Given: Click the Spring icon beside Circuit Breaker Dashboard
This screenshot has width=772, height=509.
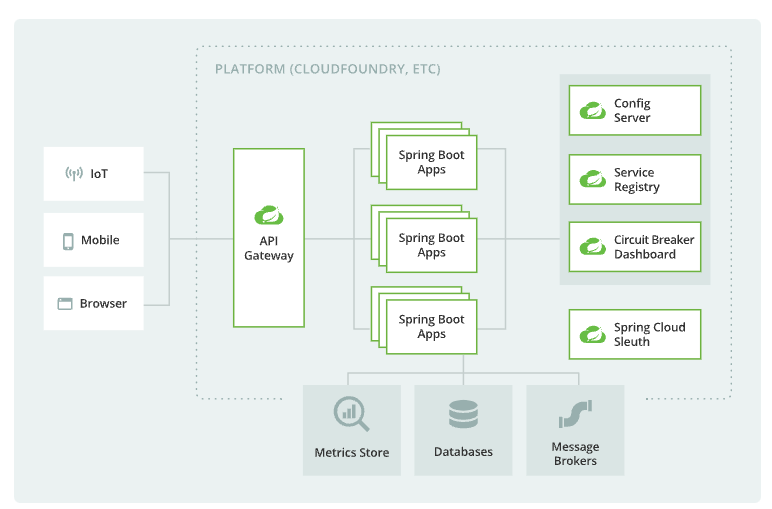Looking at the screenshot, I should 592,246.
